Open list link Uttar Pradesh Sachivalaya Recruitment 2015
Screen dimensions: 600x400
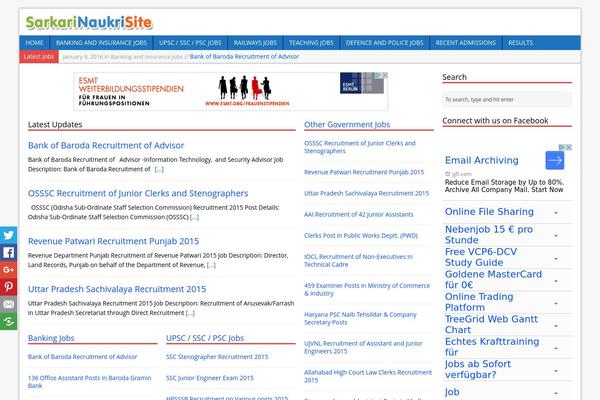[x=367, y=193]
